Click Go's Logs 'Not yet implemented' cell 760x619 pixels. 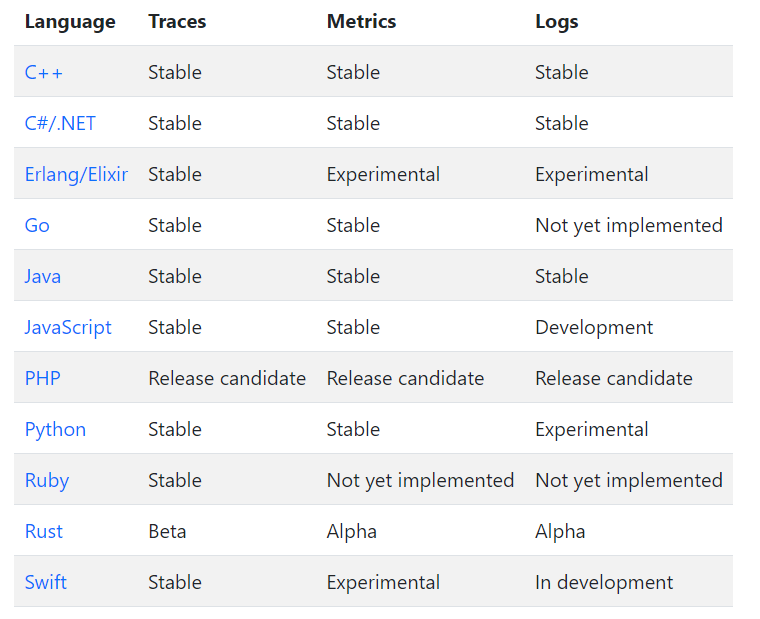(x=628, y=225)
